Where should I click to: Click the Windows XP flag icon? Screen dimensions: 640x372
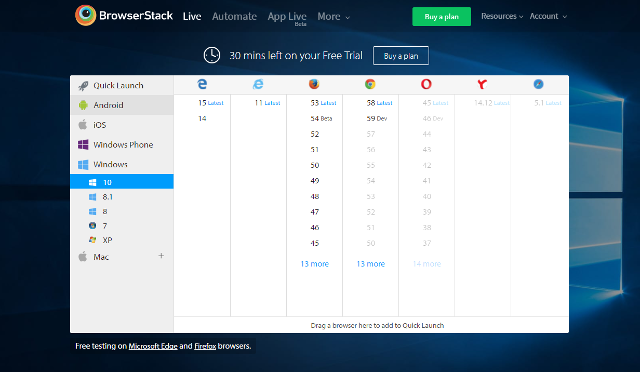pyautogui.click(x=93, y=240)
